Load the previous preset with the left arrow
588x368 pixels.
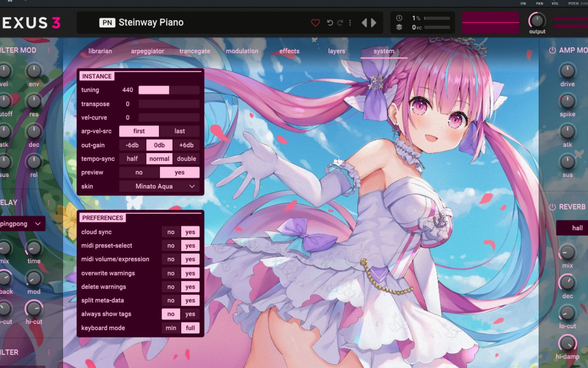(x=364, y=22)
